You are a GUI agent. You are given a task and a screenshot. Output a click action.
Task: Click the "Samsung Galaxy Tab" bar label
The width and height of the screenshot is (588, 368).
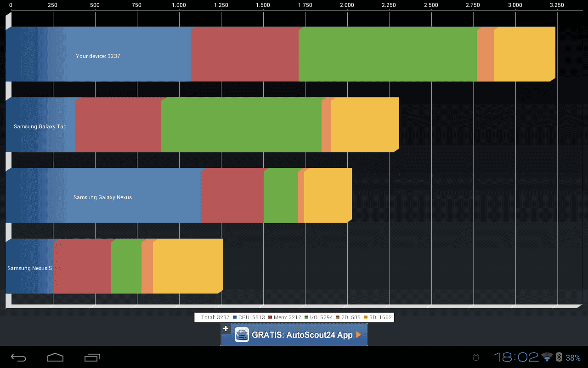(x=40, y=126)
